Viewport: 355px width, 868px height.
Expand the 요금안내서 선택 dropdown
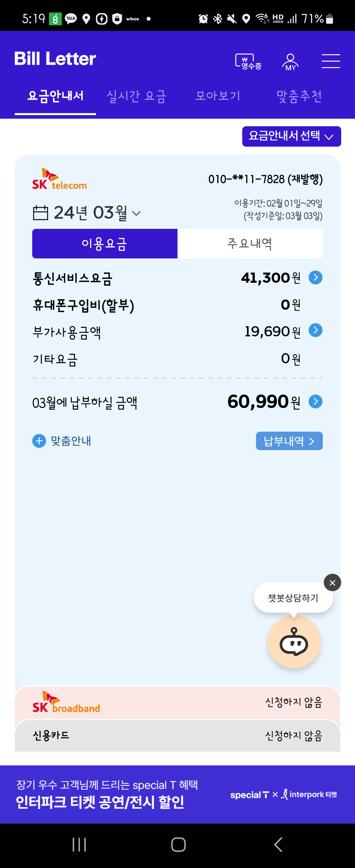coord(291,136)
